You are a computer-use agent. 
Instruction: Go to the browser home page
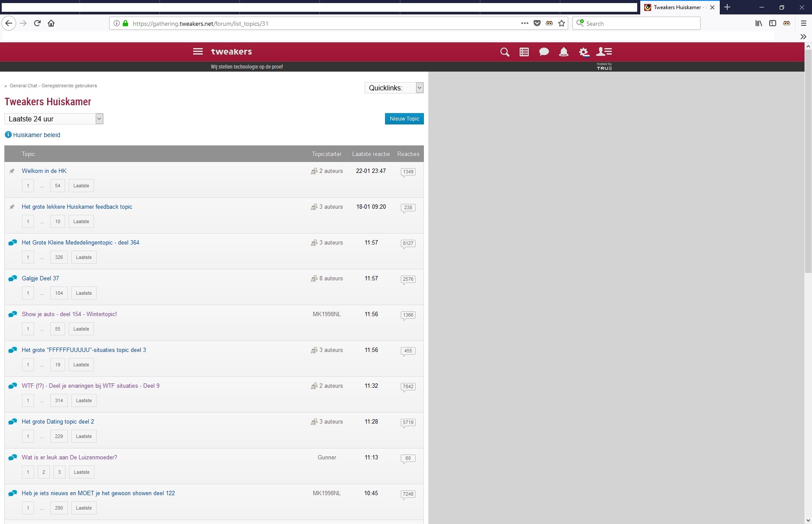pyautogui.click(x=51, y=23)
